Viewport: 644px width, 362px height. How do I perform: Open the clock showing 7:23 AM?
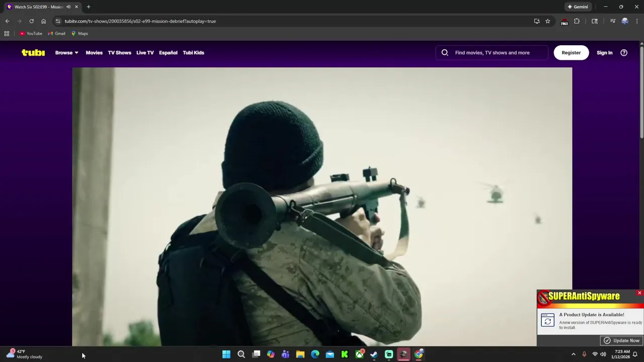(x=620, y=354)
